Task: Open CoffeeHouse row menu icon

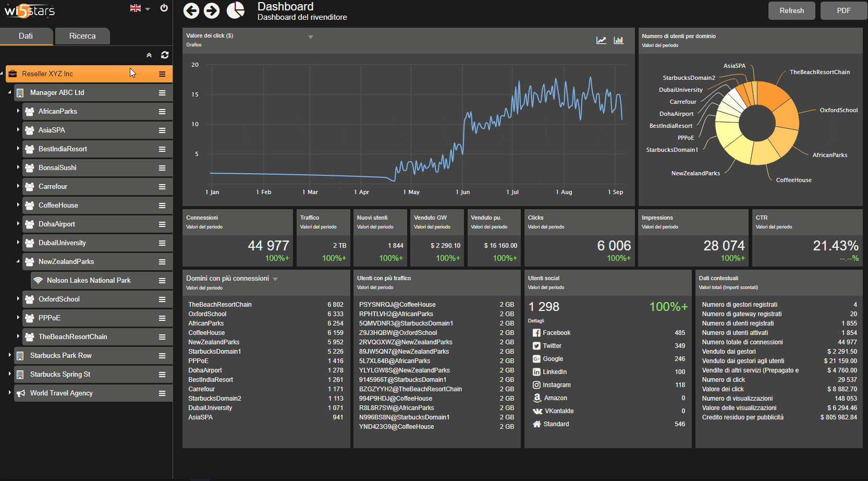Action: click(162, 206)
